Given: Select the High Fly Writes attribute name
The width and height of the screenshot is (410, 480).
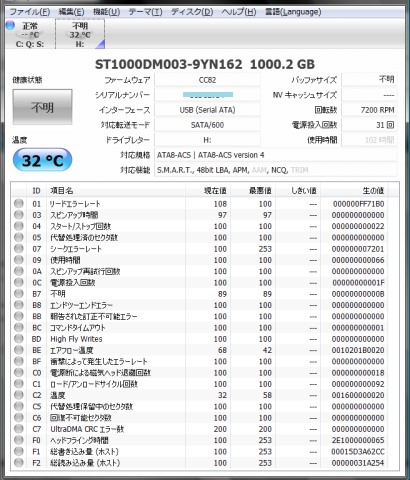Looking at the screenshot, I should tap(76, 339).
